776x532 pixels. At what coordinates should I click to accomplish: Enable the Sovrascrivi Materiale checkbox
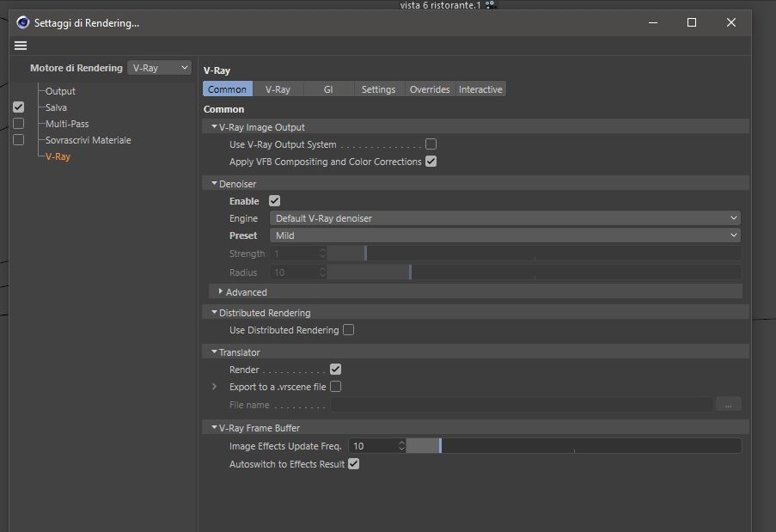tap(18, 139)
